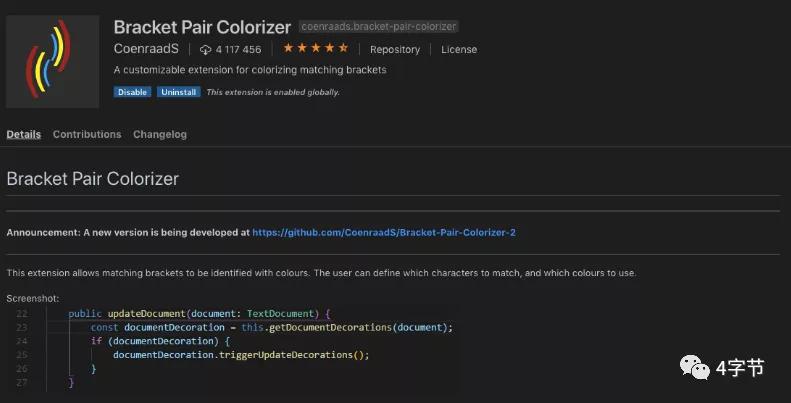Click the five-star rating icons
Image resolution: width=791 pixels, height=403 pixels.
(316, 48)
